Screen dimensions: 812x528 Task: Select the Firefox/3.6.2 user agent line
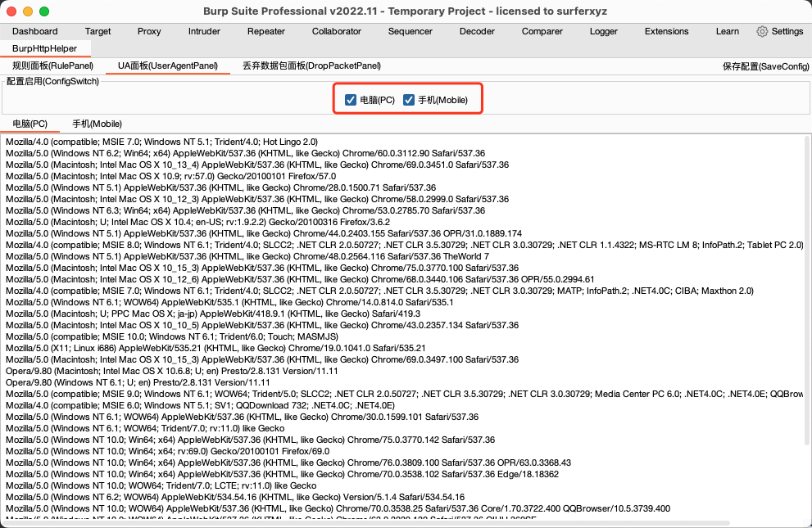point(197,222)
